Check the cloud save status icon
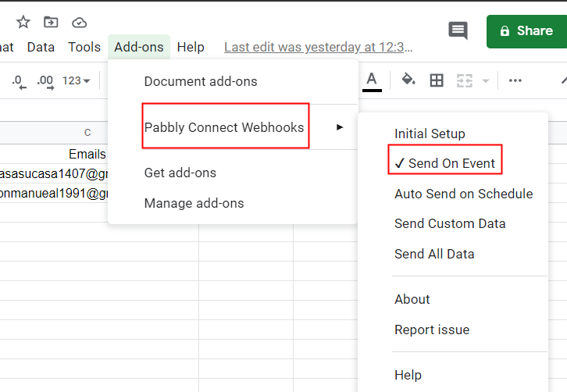Image resolution: width=567 pixels, height=392 pixels. 79,22
